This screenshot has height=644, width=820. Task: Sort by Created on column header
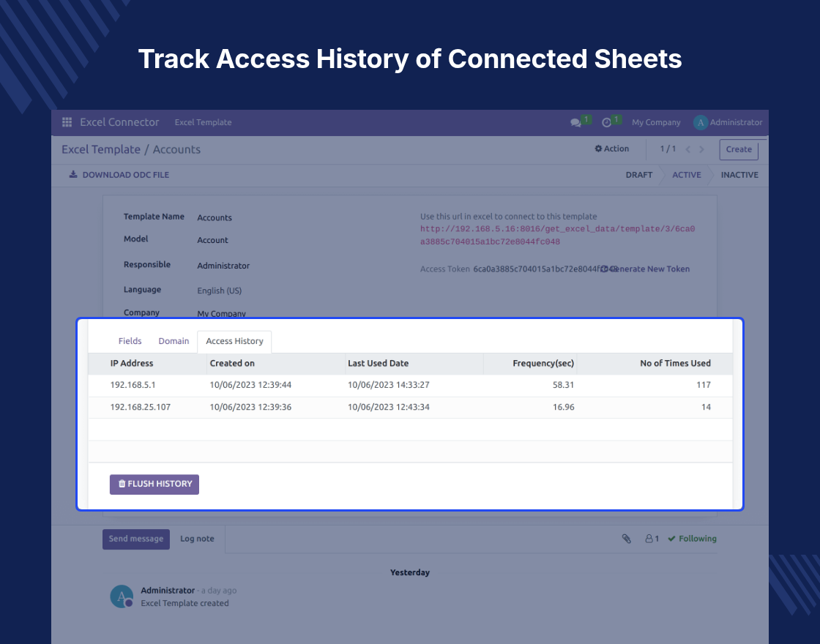click(232, 363)
